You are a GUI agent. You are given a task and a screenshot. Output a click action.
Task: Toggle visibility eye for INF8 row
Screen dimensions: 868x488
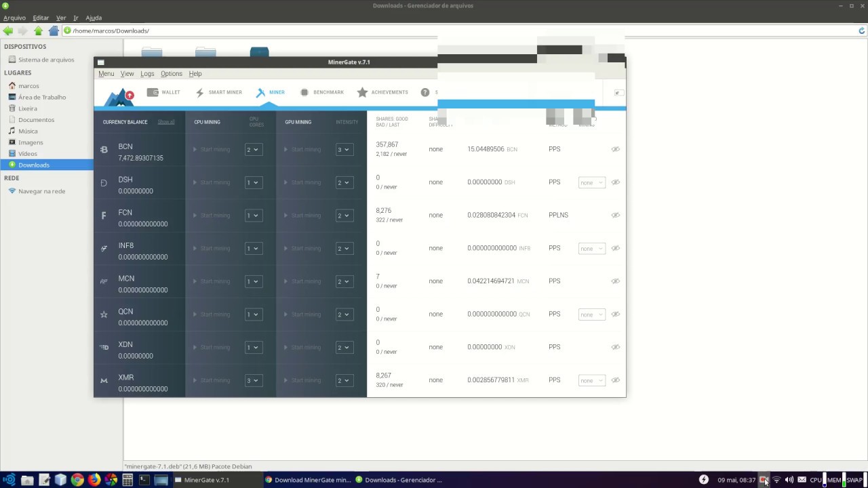click(x=616, y=248)
